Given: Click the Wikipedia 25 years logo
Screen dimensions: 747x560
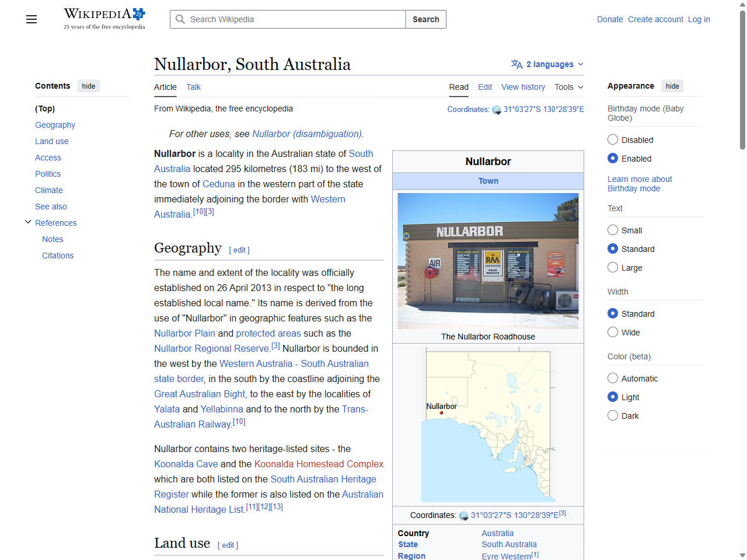Looking at the screenshot, I should coord(104,19).
